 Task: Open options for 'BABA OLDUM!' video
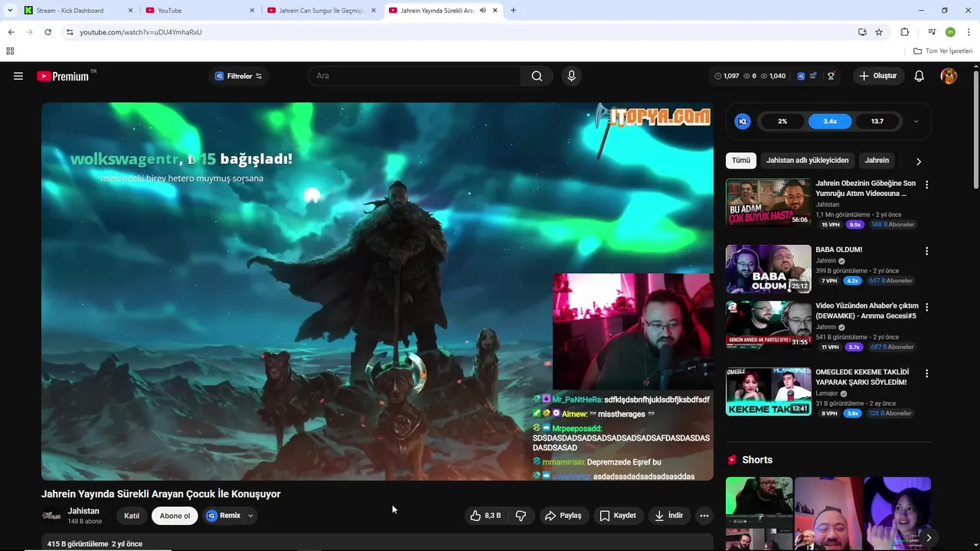(926, 251)
